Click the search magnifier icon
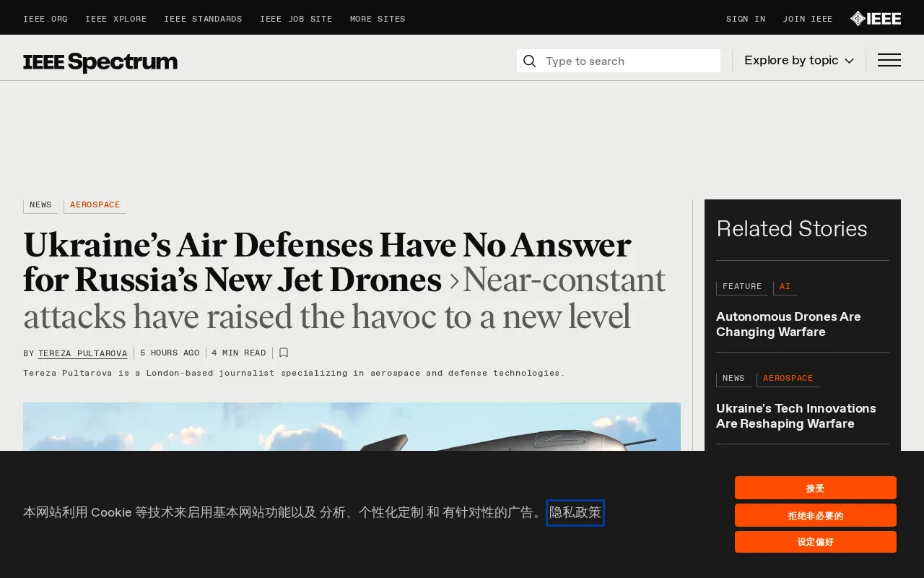The height and width of the screenshot is (578, 924). [x=530, y=61]
